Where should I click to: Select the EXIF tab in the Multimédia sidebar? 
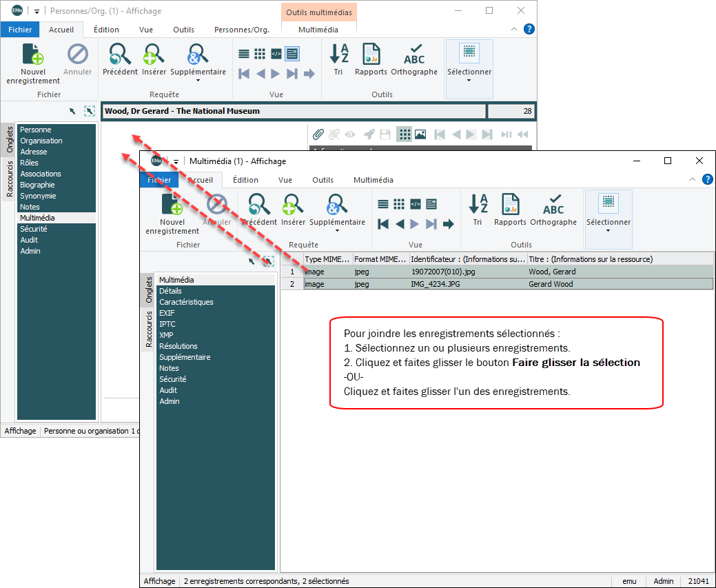pyautogui.click(x=167, y=313)
